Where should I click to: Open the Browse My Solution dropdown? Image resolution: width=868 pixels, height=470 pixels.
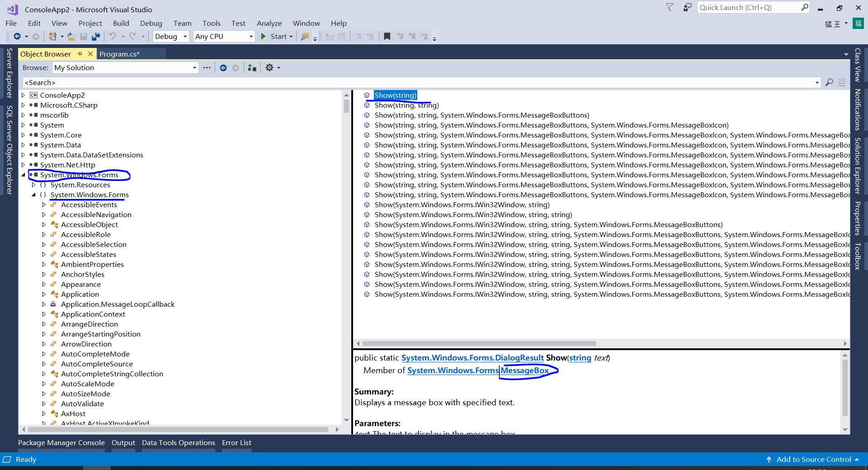pos(195,68)
